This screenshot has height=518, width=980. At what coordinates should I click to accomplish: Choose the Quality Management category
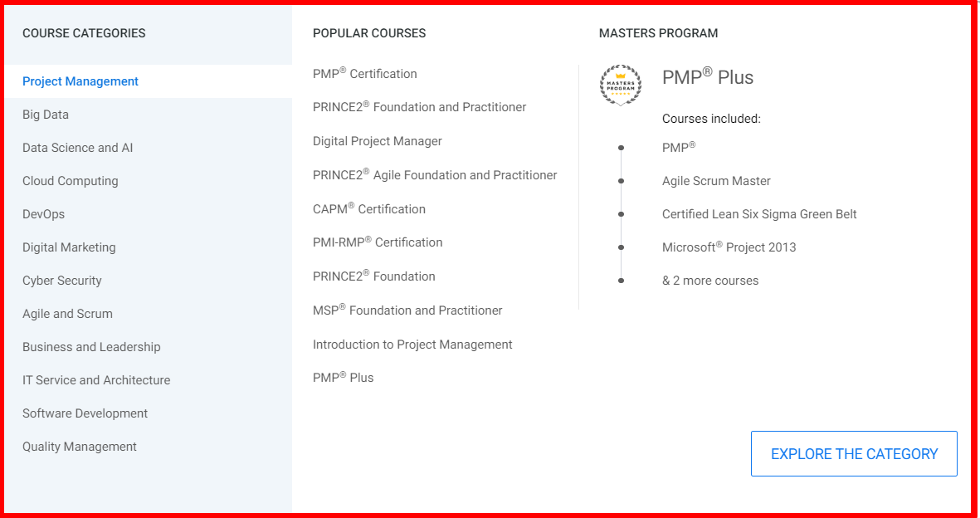80,447
